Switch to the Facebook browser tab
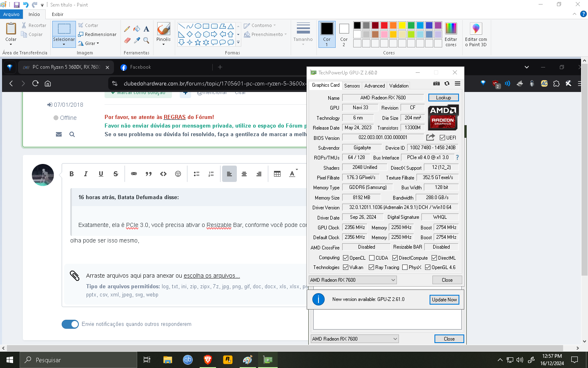This screenshot has width=588, height=368. click(x=140, y=67)
